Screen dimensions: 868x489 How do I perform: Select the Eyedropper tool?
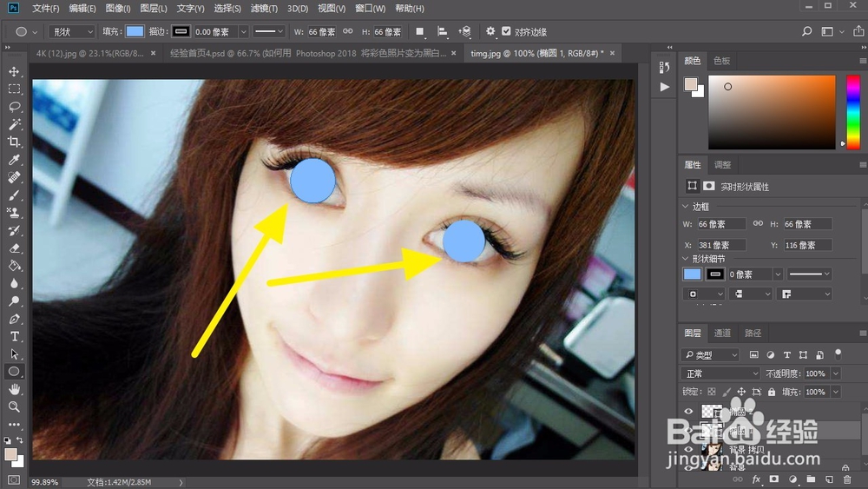pos(15,160)
